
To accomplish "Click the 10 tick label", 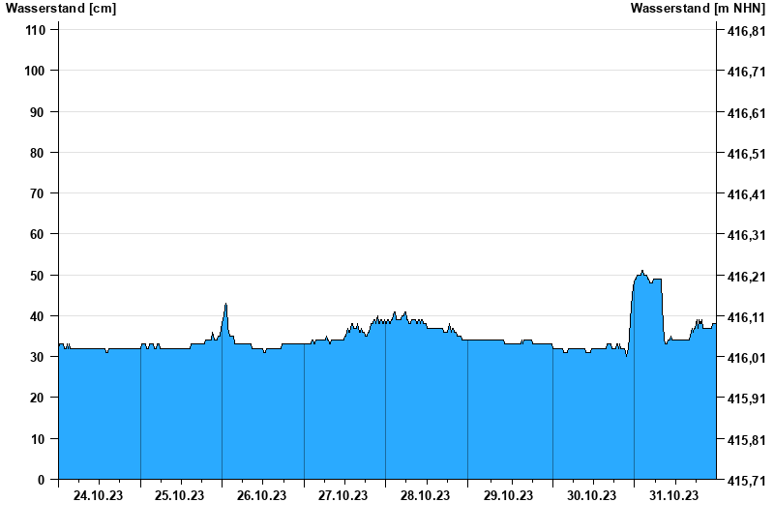I will [38, 439].
